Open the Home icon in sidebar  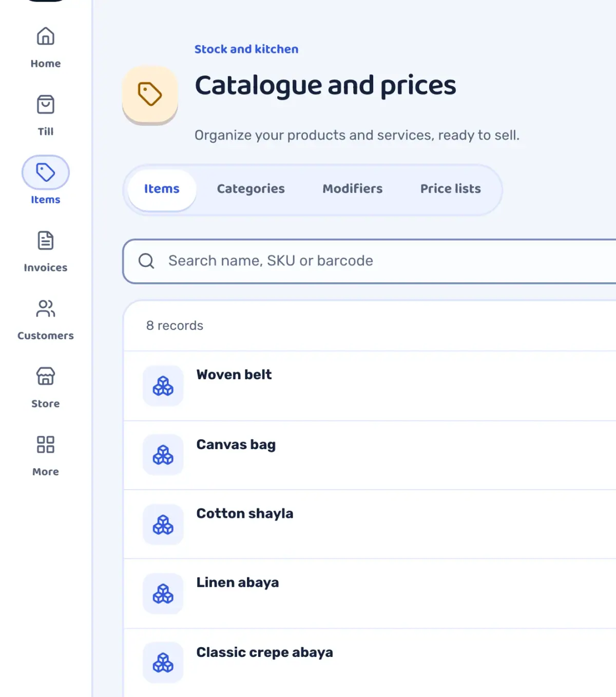tap(46, 36)
